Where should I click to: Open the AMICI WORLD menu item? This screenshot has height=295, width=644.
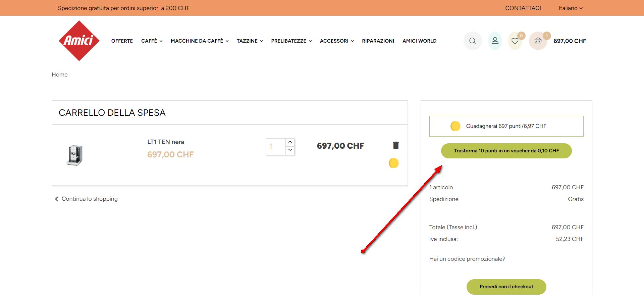[420, 41]
